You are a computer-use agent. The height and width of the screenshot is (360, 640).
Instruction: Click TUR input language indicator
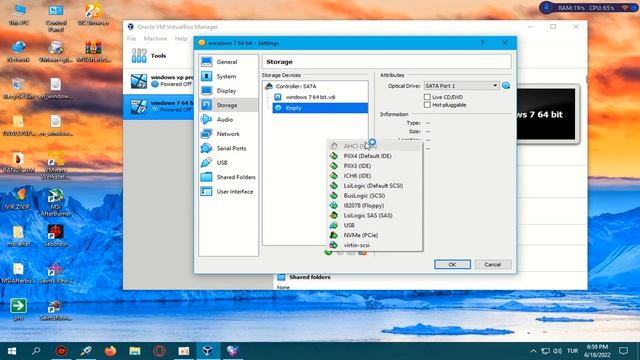click(x=573, y=351)
